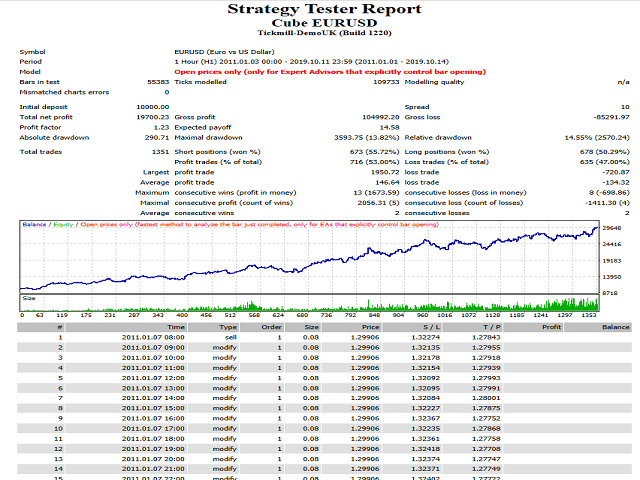Select the "EURUSD (Euro vs US Dollar)" symbol value
Viewport: 640px width, 480px height.
pyautogui.click(x=224, y=52)
